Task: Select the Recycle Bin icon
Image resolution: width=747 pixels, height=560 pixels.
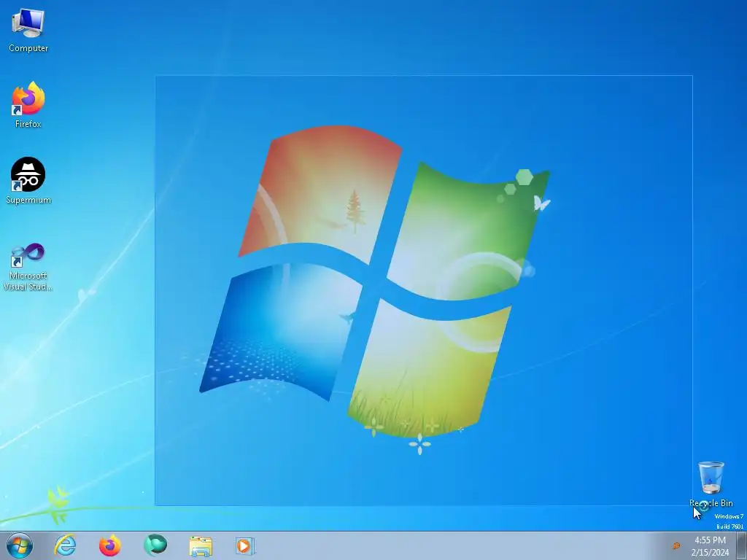Action: pyautogui.click(x=711, y=484)
